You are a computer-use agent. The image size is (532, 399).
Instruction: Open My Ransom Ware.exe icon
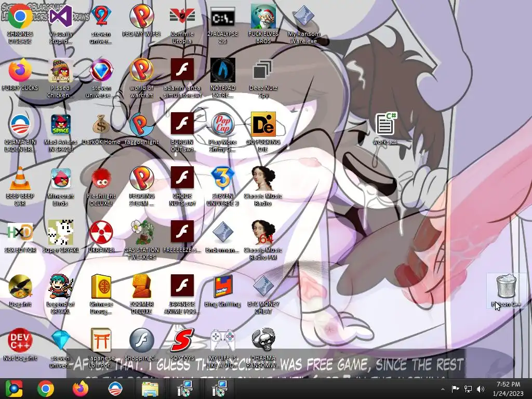[303, 24]
